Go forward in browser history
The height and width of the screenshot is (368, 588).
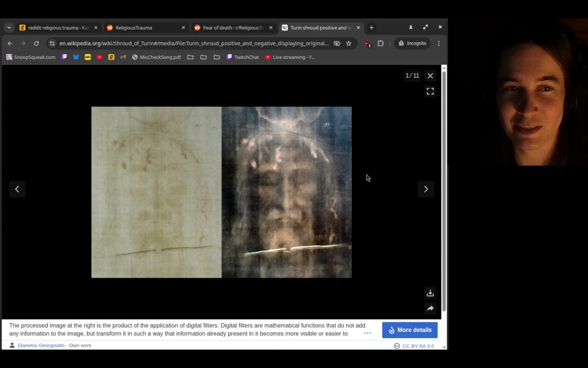tap(23, 43)
